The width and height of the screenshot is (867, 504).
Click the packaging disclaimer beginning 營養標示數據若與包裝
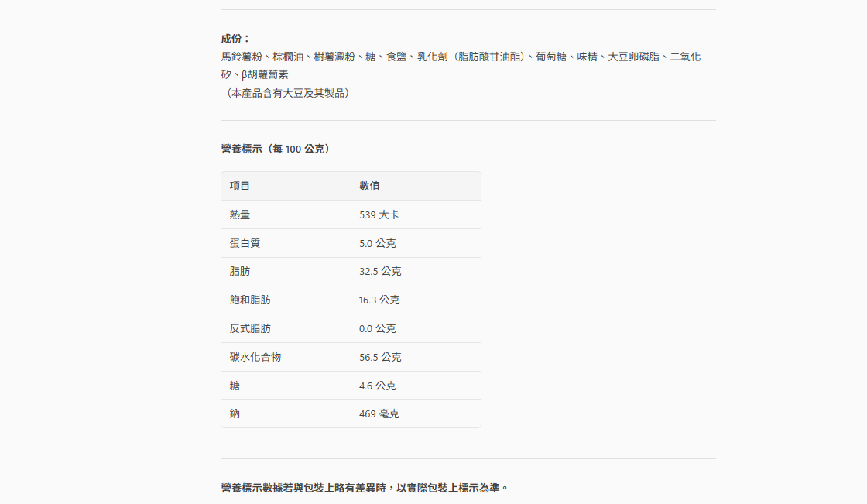click(365, 488)
